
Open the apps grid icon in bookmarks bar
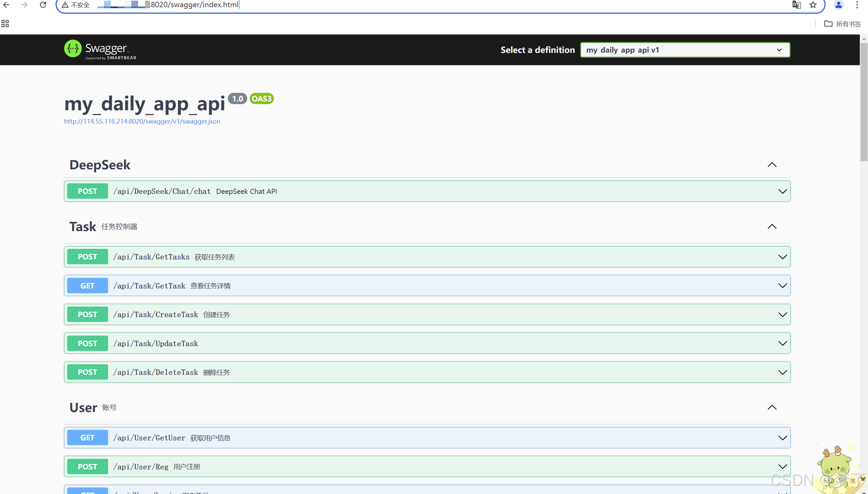click(5, 24)
